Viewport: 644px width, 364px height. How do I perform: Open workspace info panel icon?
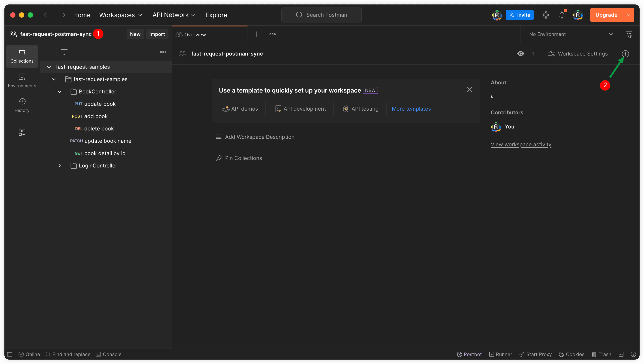[625, 54]
